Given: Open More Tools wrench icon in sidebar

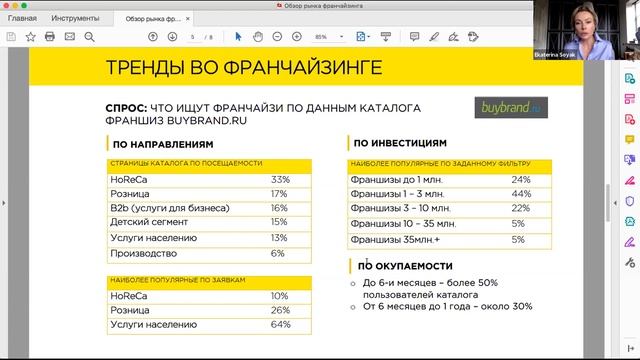Looking at the screenshot, I should (x=630, y=262).
